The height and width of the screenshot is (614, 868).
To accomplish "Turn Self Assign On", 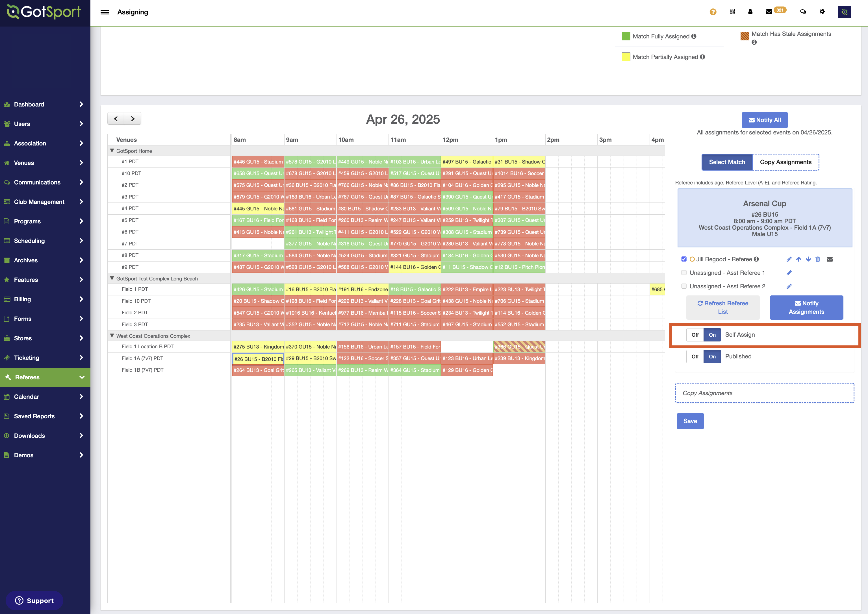I will (712, 335).
